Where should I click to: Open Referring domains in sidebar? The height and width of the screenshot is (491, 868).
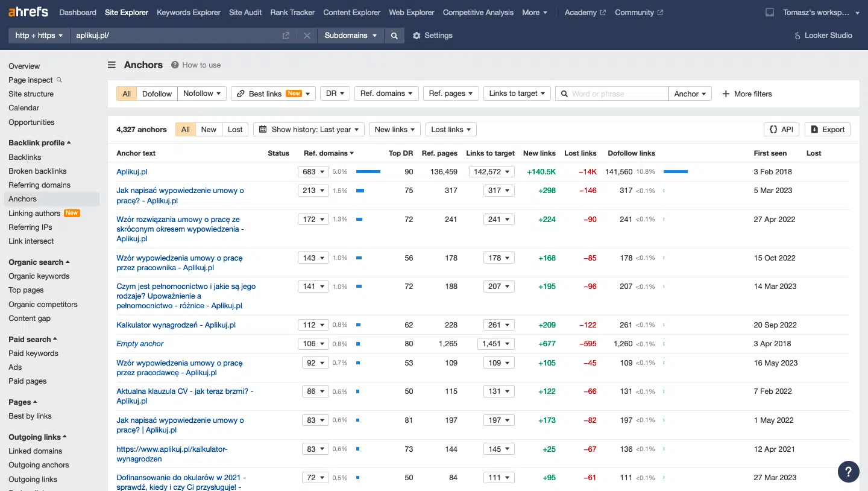39,185
